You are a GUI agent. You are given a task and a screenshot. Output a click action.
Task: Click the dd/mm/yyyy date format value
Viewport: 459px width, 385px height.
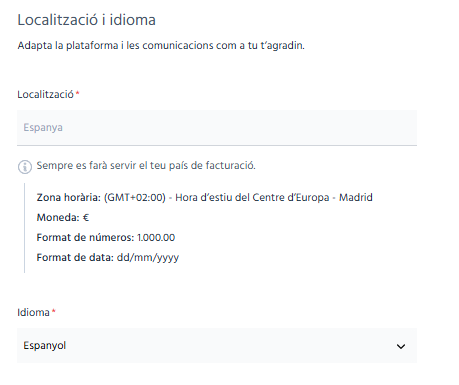pyautogui.click(x=148, y=258)
